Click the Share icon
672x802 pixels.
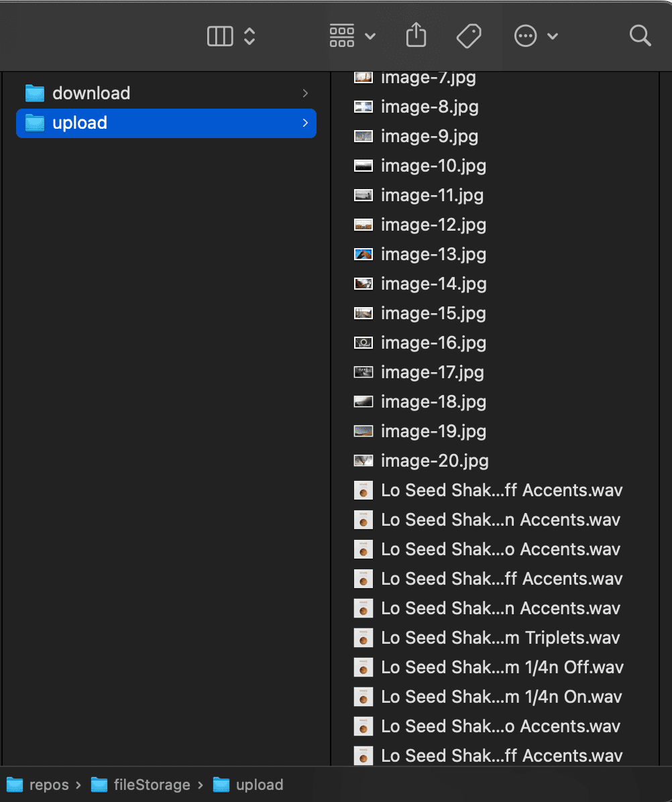pyautogui.click(x=416, y=36)
